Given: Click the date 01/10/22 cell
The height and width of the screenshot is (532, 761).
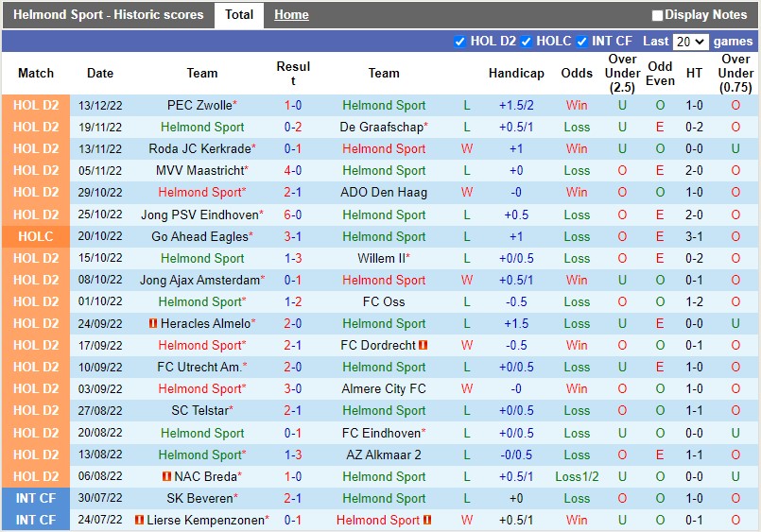Looking at the screenshot, I should 100,301.
